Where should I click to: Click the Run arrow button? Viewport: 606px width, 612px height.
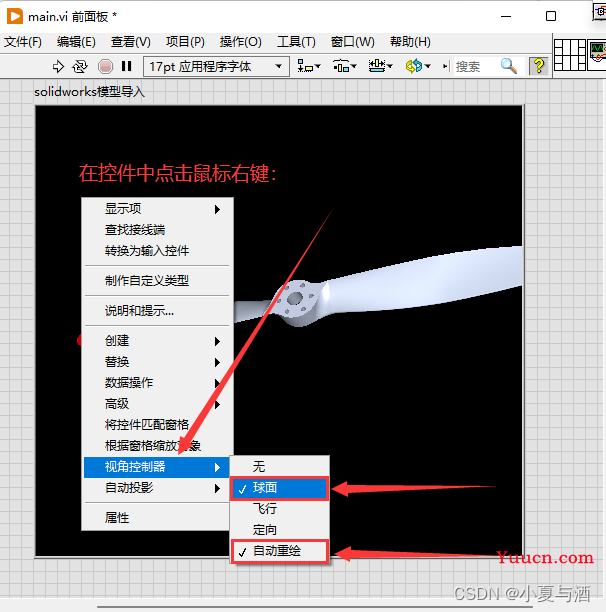click(58, 66)
